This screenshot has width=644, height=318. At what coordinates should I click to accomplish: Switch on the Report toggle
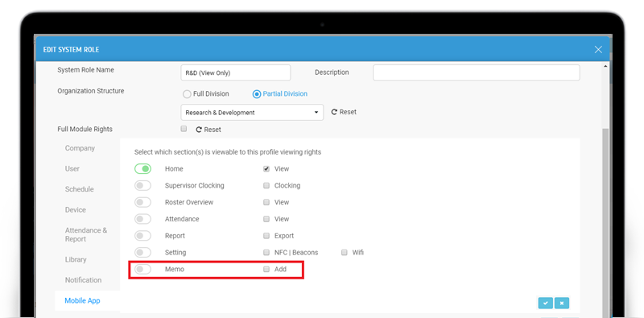(142, 236)
